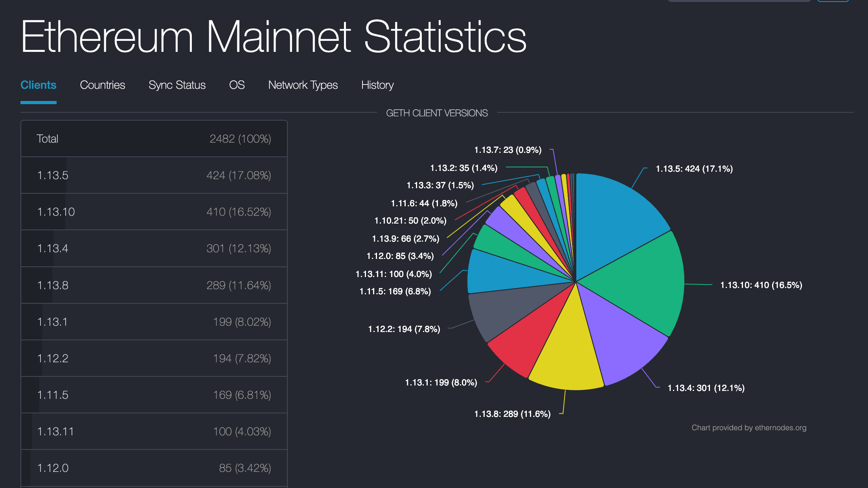Select the OS tab
This screenshot has width=868, height=488.
pyautogui.click(x=237, y=85)
